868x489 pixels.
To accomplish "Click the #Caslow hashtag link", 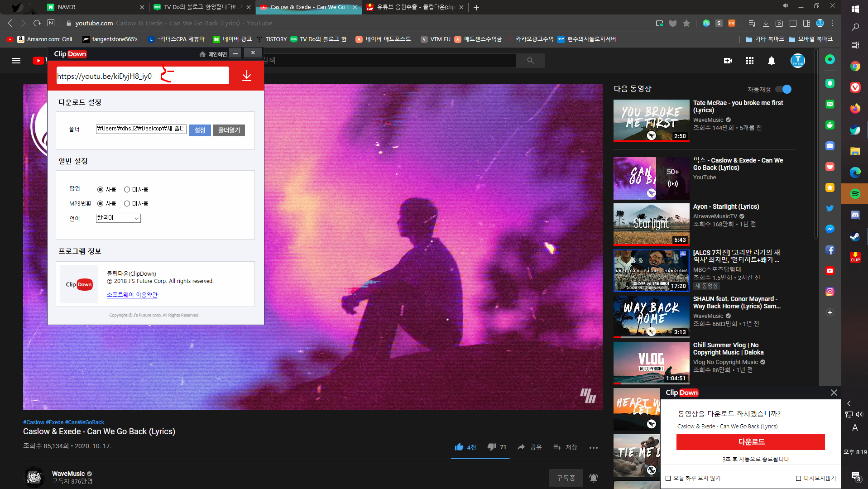I will click(34, 422).
